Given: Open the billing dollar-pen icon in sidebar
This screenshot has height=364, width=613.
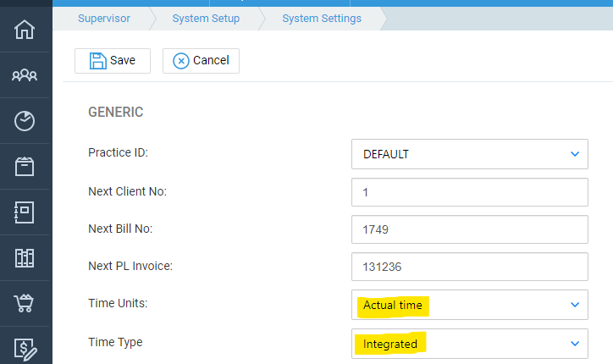Looking at the screenshot, I should click(x=25, y=349).
